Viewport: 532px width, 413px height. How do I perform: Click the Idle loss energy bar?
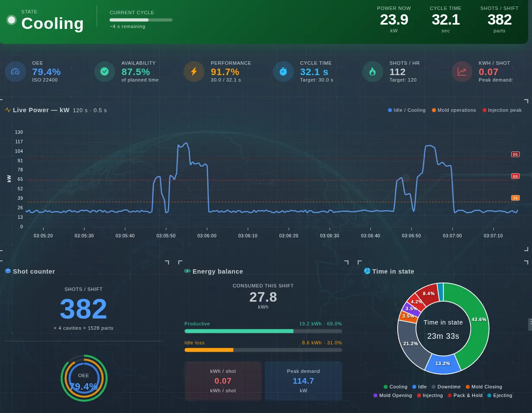(x=263, y=350)
